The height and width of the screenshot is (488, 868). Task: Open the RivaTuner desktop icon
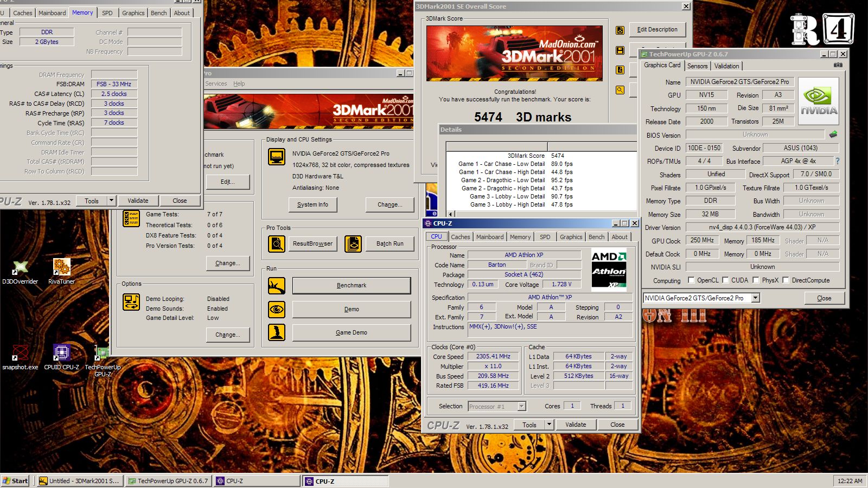point(61,271)
